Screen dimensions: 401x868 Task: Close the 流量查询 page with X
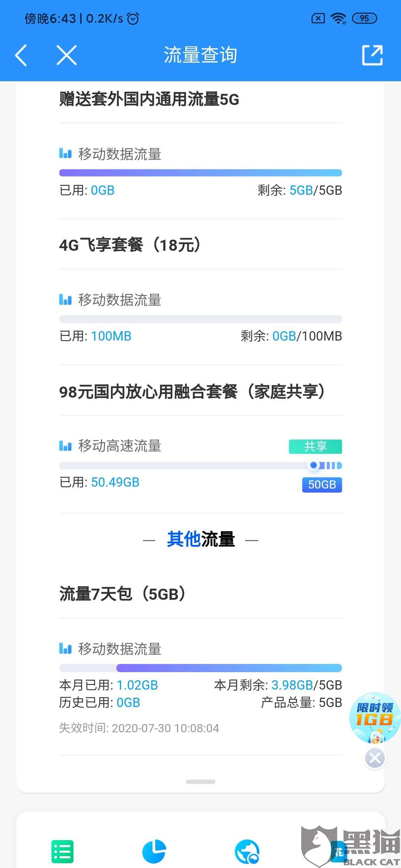[67, 55]
